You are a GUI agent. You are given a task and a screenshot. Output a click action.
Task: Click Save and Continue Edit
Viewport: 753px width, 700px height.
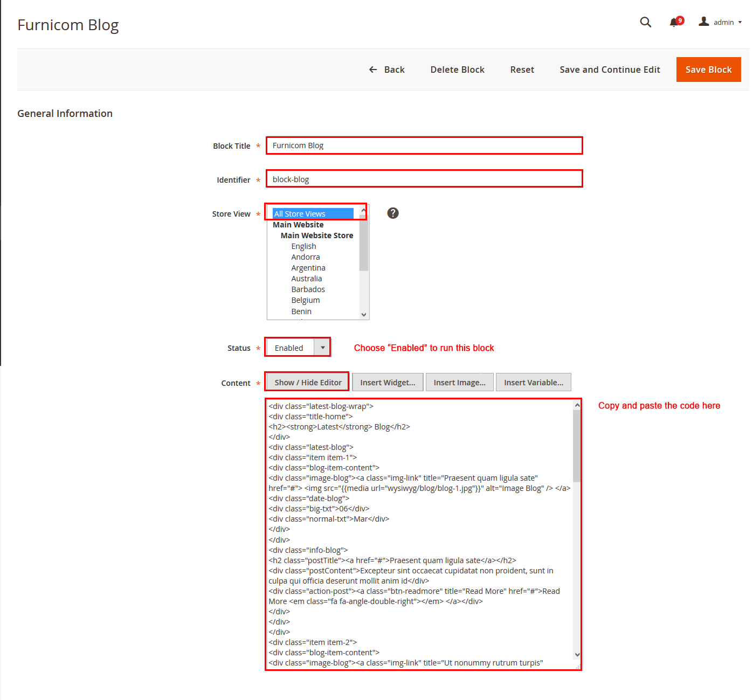(x=610, y=70)
